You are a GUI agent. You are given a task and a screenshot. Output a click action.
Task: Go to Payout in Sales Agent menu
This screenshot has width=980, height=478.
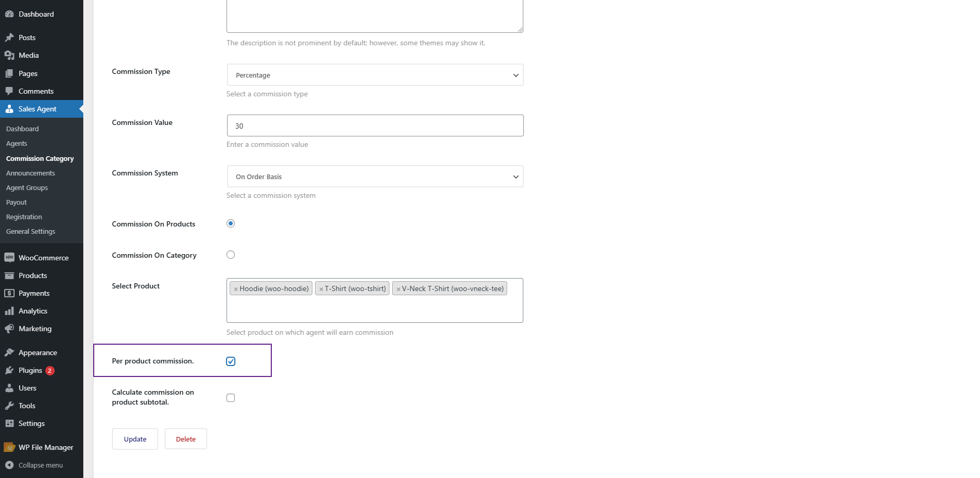[x=17, y=202]
